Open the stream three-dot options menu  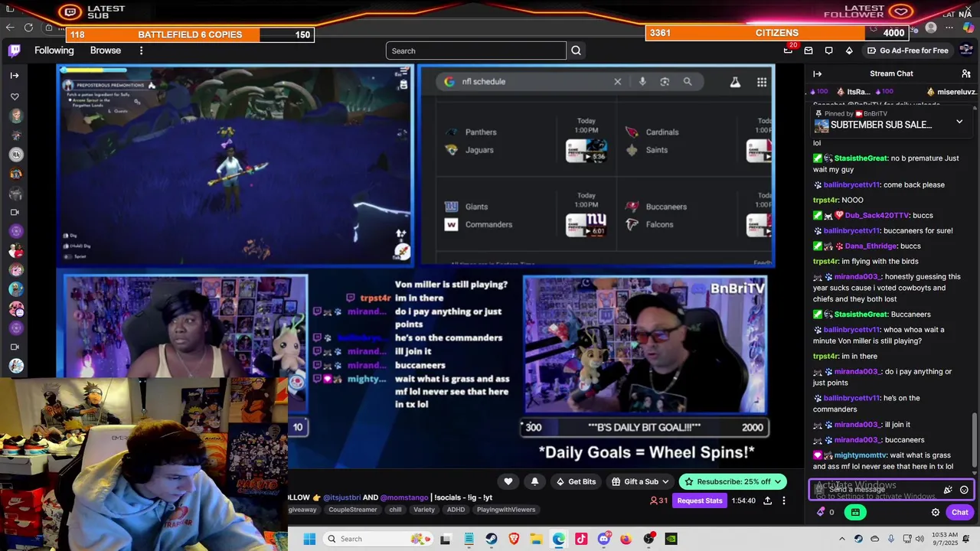(x=783, y=500)
